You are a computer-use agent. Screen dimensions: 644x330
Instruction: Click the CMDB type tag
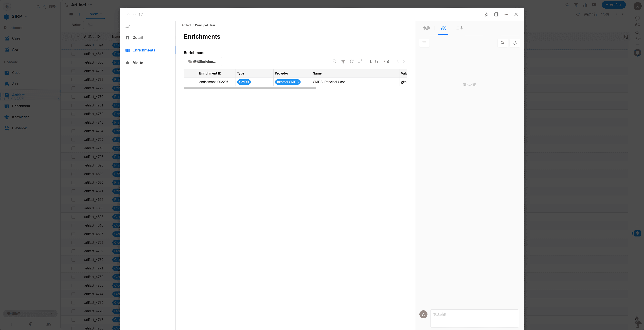pyautogui.click(x=244, y=82)
